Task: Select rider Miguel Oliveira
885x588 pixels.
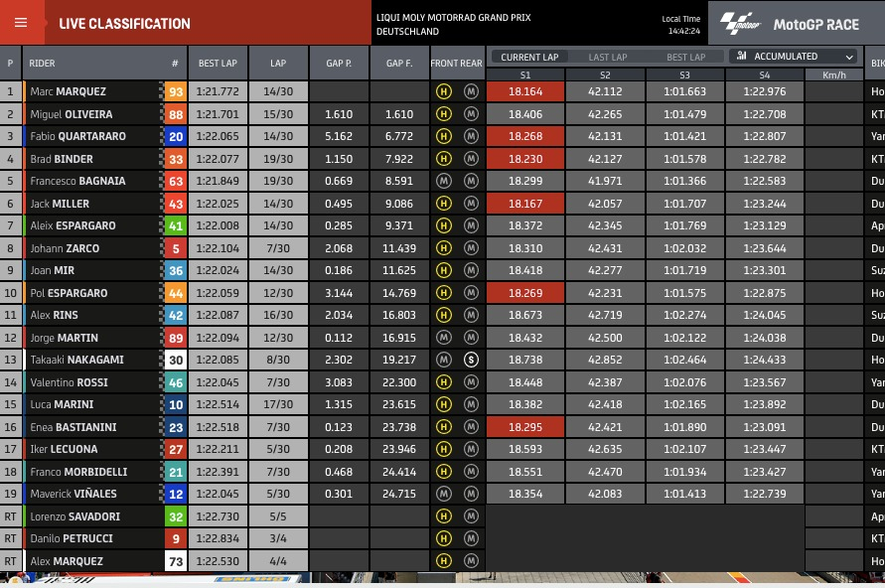Action: coord(72,114)
